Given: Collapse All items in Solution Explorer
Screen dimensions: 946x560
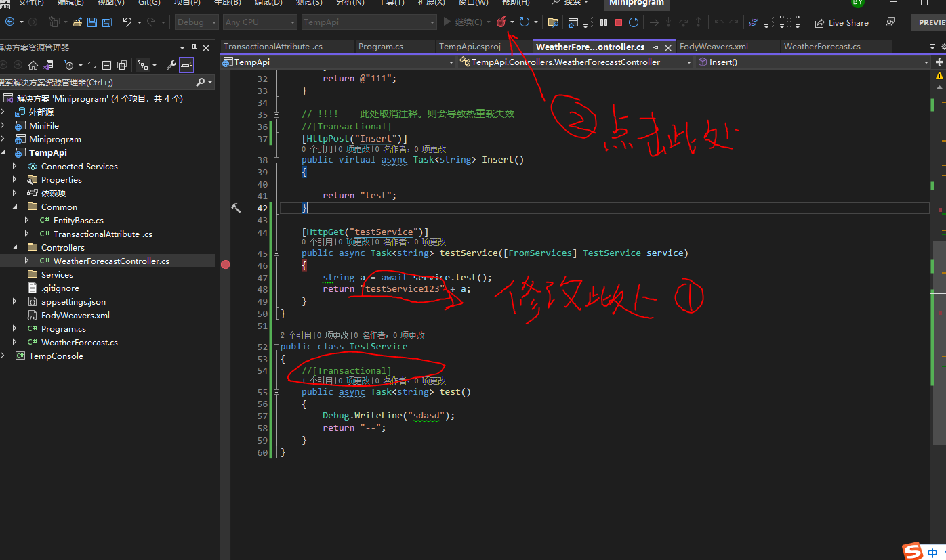Looking at the screenshot, I should click(x=108, y=64).
